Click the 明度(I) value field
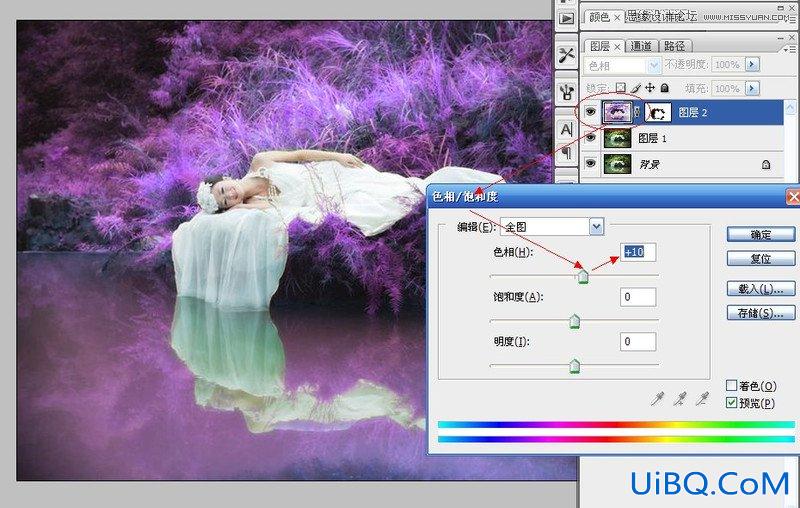The height and width of the screenshot is (508, 800). (x=638, y=342)
